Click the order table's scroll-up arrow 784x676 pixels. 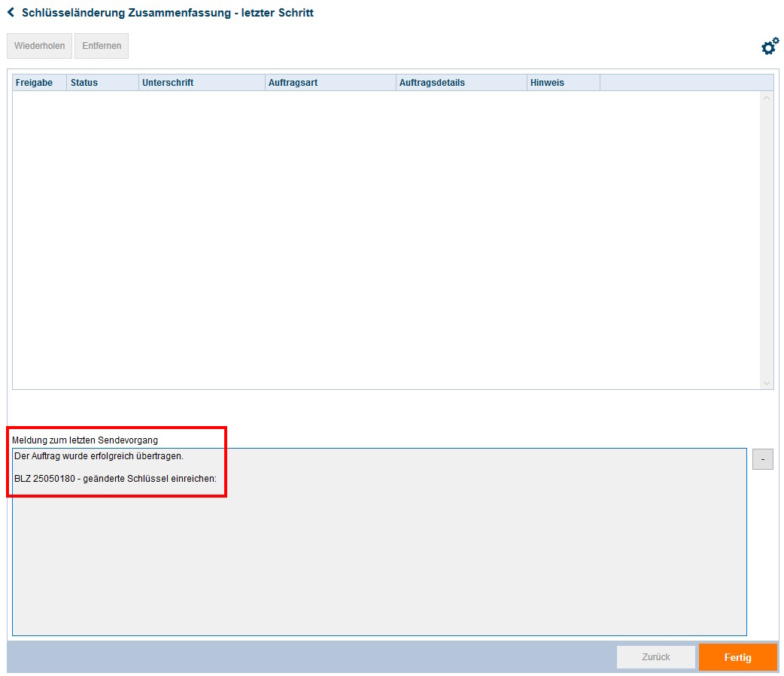[767, 98]
